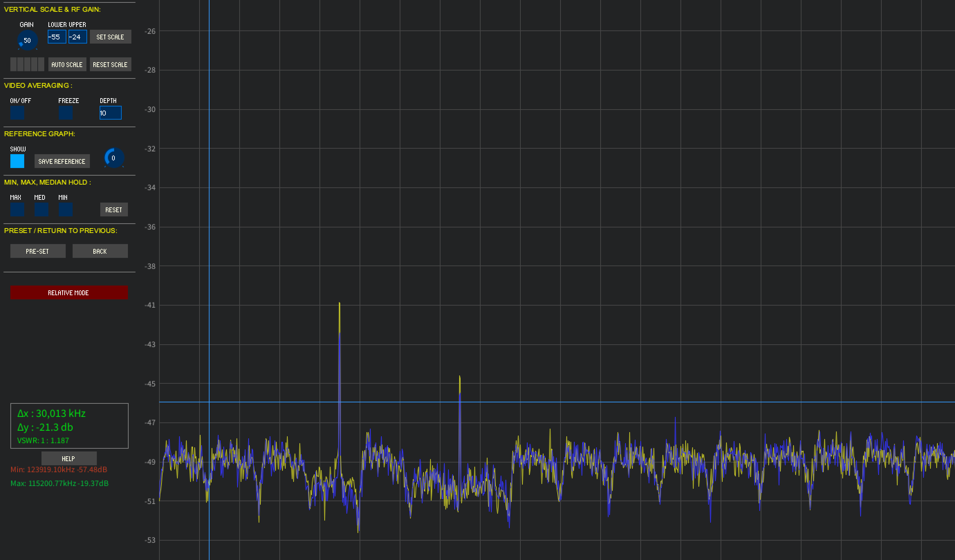Click the PRE-SET button
Screen dimensions: 955x560
point(38,251)
